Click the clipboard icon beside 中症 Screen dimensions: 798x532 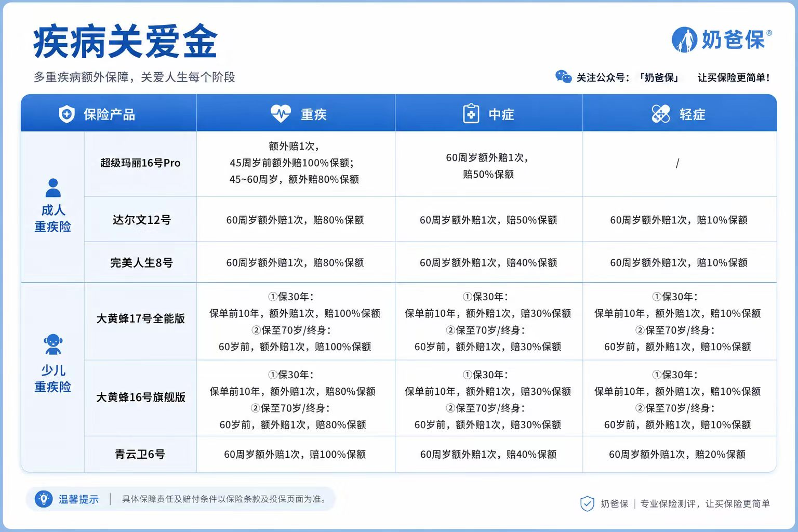click(471, 113)
